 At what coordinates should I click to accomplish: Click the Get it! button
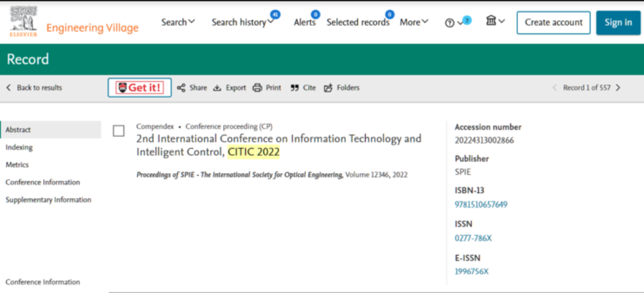coord(139,88)
